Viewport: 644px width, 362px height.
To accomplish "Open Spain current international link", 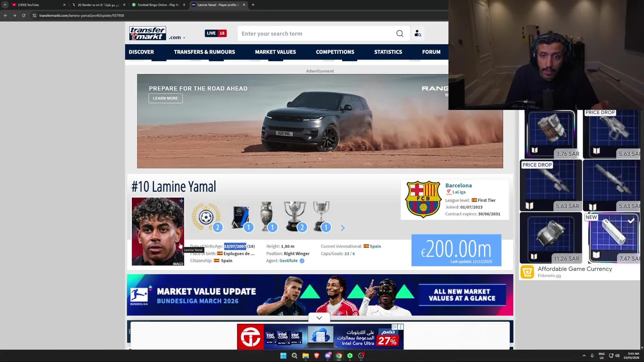I will (x=375, y=246).
